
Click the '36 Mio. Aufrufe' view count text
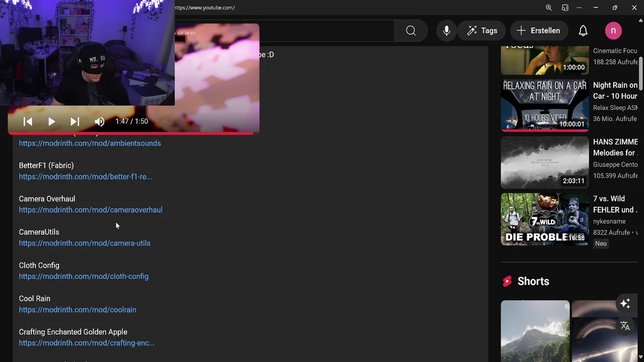tap(615, 119)
